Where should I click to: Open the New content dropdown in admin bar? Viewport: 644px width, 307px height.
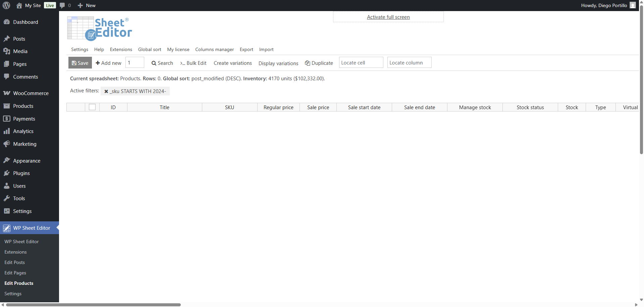tap(87, 5)
